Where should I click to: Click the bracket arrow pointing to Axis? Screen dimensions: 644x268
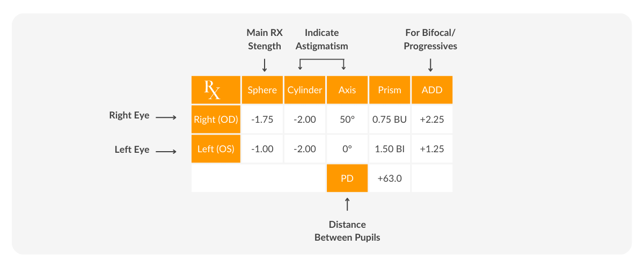coord(344,65)
